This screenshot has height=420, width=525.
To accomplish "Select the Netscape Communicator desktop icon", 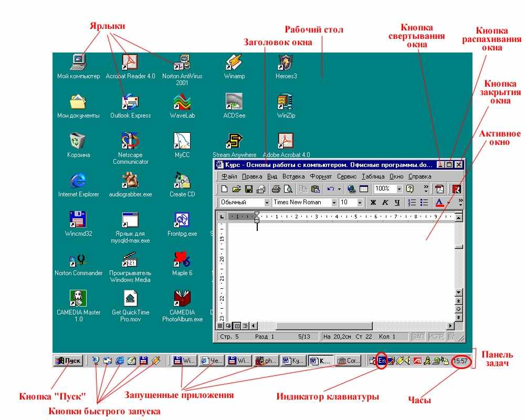I will point(130,149).
